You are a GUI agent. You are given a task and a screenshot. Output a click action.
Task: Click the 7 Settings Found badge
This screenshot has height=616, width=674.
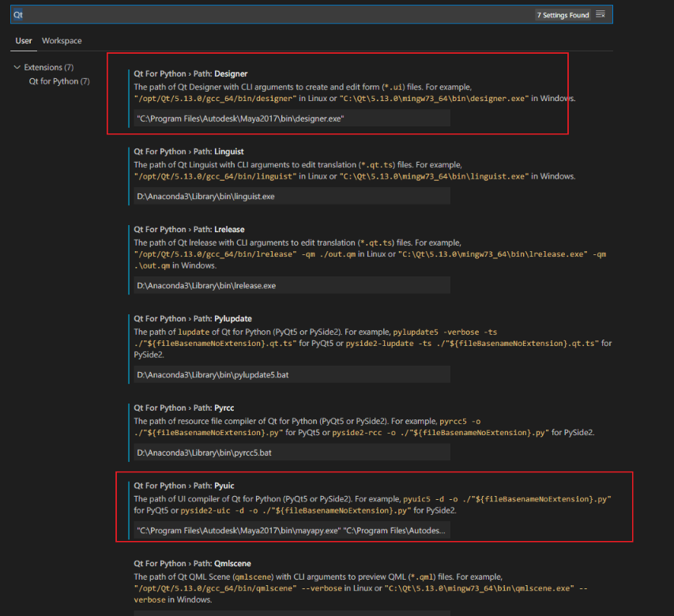[563, 15]
